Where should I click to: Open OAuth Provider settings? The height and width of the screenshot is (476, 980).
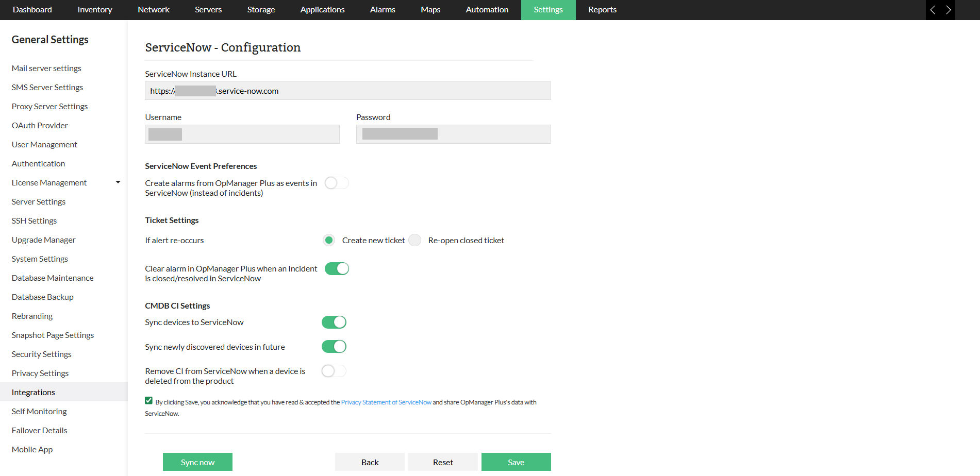coord(40,125)
